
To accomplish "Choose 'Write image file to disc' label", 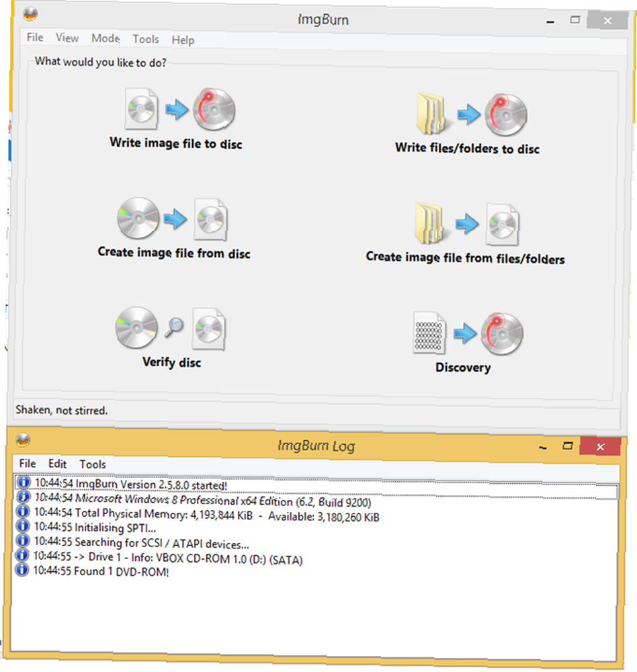I will coord(176,143).
